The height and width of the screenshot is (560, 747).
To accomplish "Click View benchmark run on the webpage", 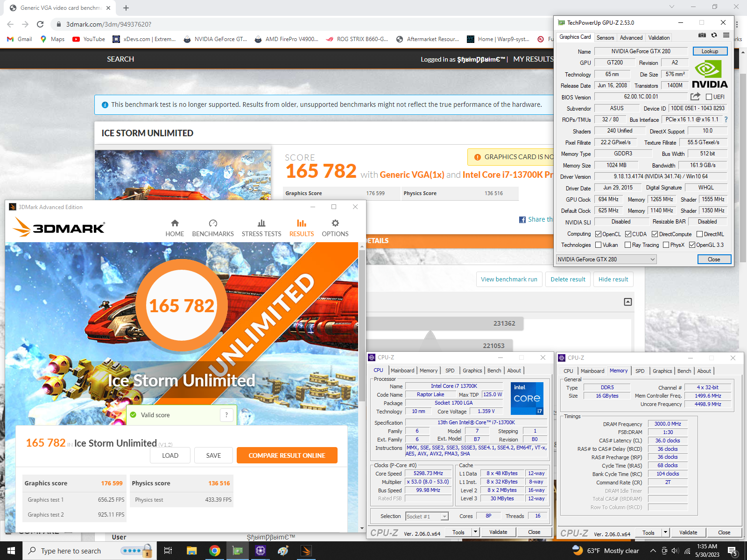I will tap(509, 280).
